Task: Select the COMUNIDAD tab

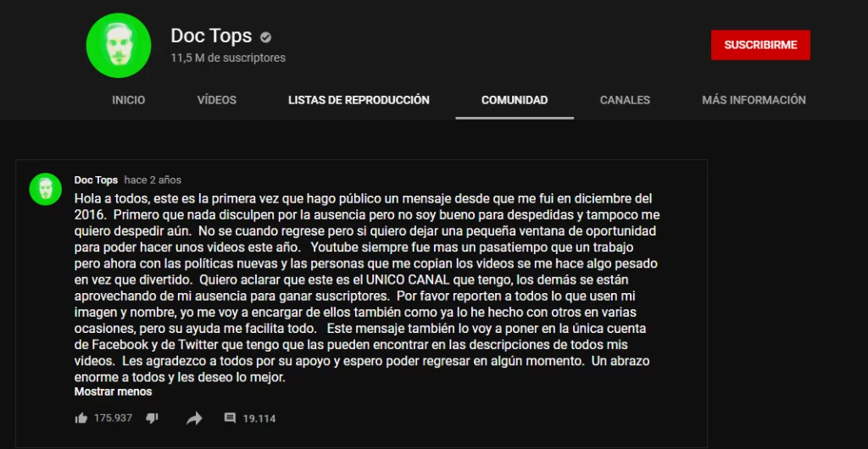Action: [x=515, y=100]
